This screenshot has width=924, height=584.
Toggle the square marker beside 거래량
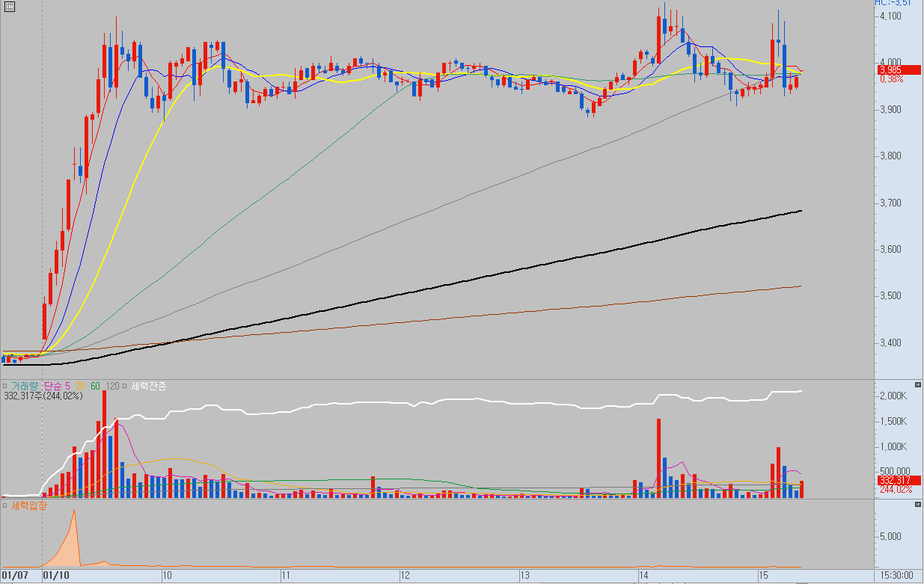click(5, 386)
